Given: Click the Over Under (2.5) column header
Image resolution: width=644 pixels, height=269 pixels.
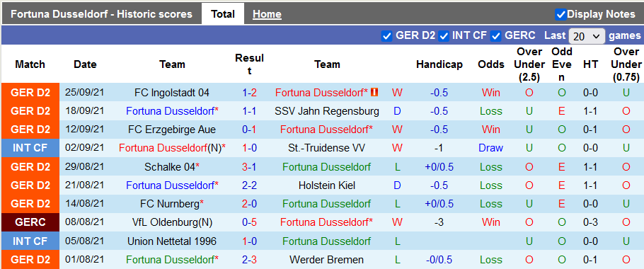Looking at the screenshot, I should (x=529, y=64).
